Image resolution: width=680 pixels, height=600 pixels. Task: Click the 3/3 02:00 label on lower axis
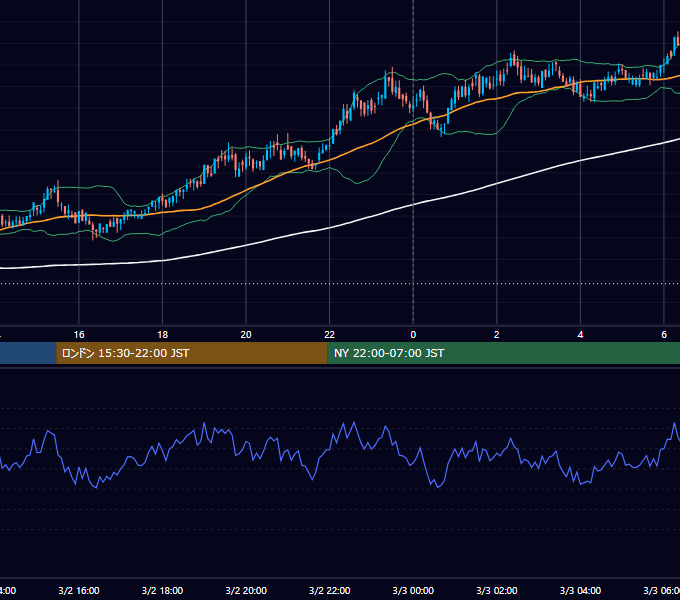click(x=497, y=590)
